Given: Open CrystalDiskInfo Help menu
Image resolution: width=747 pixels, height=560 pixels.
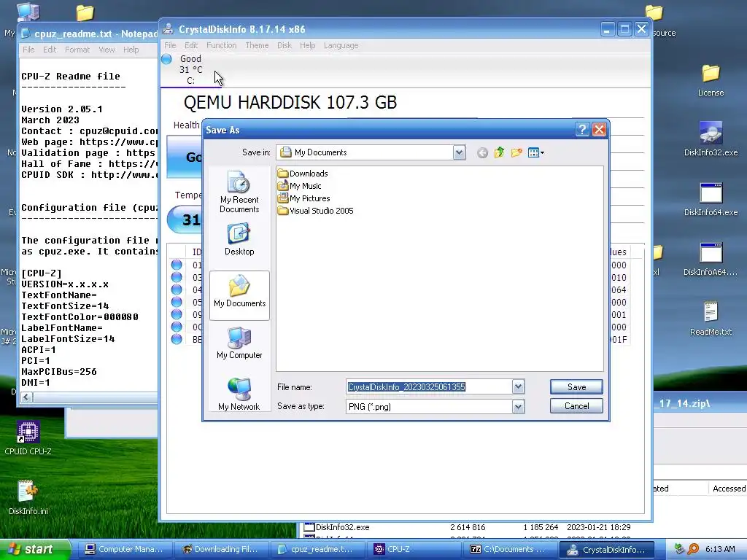Looking at the screenshot, I should click(x=307, y=45).
